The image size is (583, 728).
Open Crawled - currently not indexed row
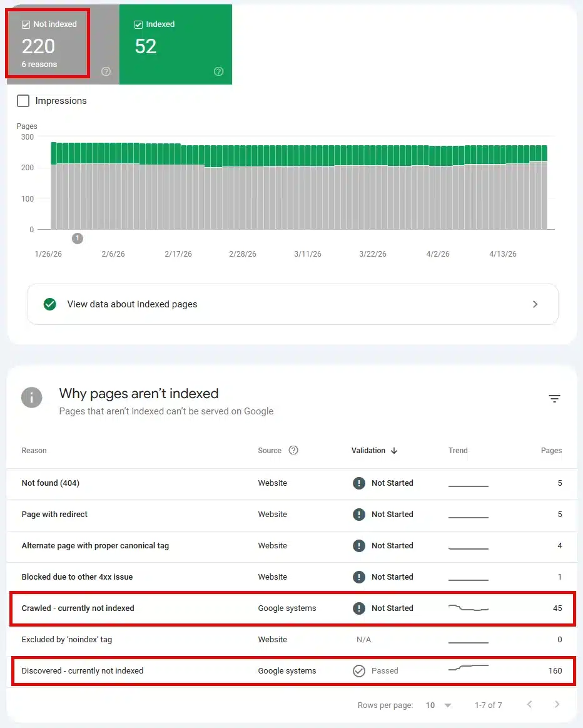pos(291,608)
